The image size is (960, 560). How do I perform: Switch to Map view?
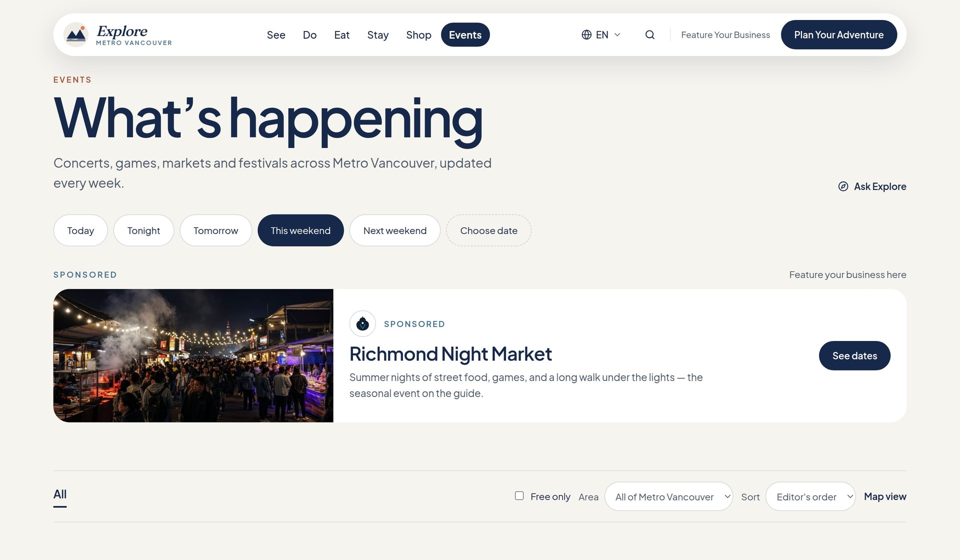coord(885,496)
